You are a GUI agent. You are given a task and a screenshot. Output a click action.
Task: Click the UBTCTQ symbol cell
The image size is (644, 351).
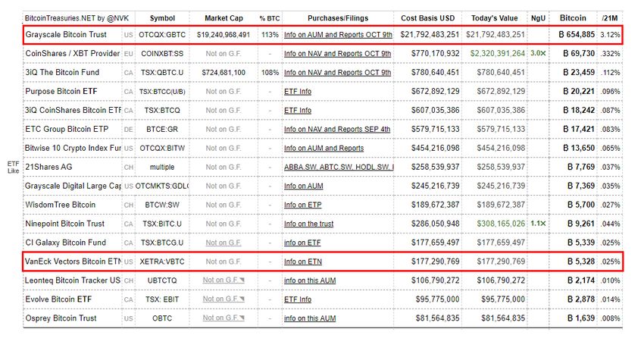(x=162, y=280)
